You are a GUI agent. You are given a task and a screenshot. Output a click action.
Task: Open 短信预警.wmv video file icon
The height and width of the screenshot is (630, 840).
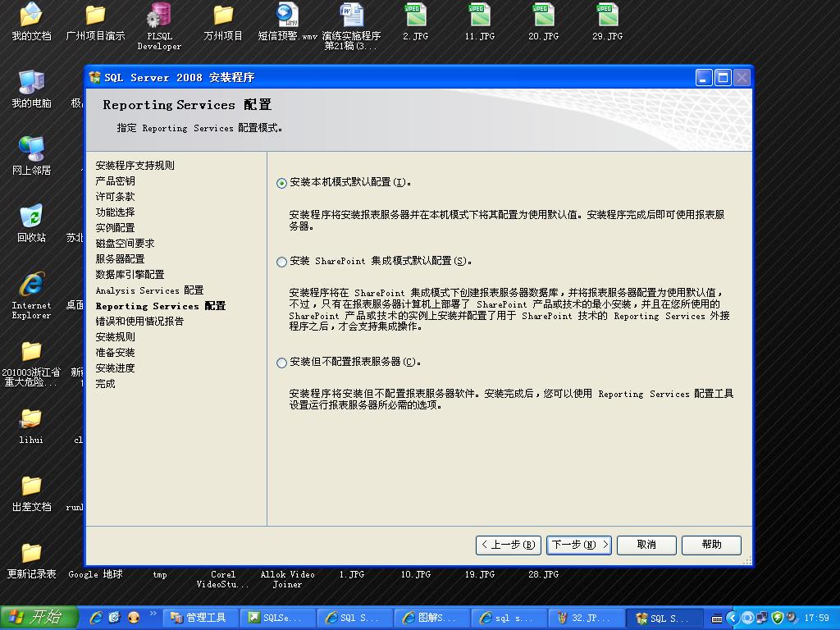[287, 16]
